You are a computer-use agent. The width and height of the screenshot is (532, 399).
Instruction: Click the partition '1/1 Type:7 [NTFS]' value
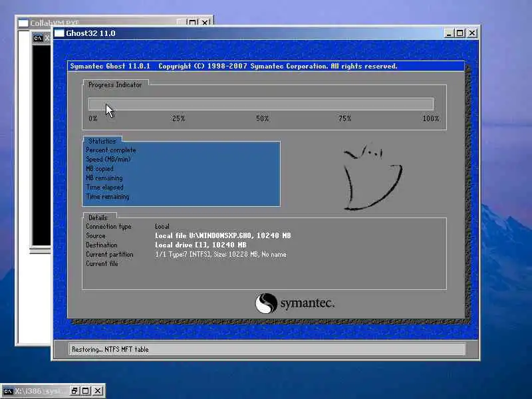pyautogui.click(x=221, y=255)
